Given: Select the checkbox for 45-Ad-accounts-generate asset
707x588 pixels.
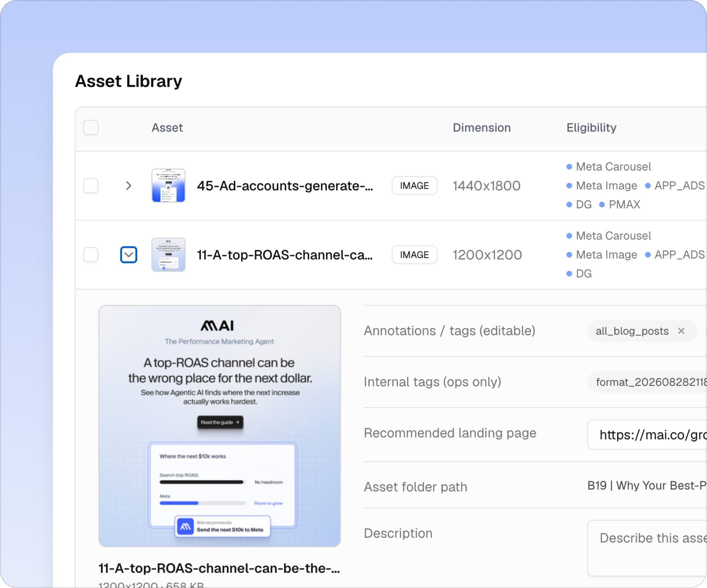Looking at the screenshot, I should tap(91, 185).
